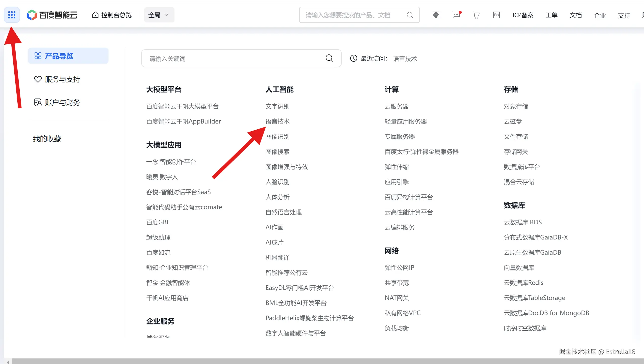Expand the 全局 region dropdown

(x=159, y=15)
